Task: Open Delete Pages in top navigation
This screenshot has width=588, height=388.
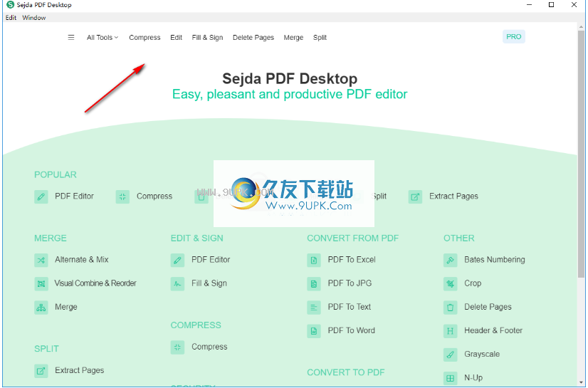Action: pyautogui.click(x=253, y=38)
